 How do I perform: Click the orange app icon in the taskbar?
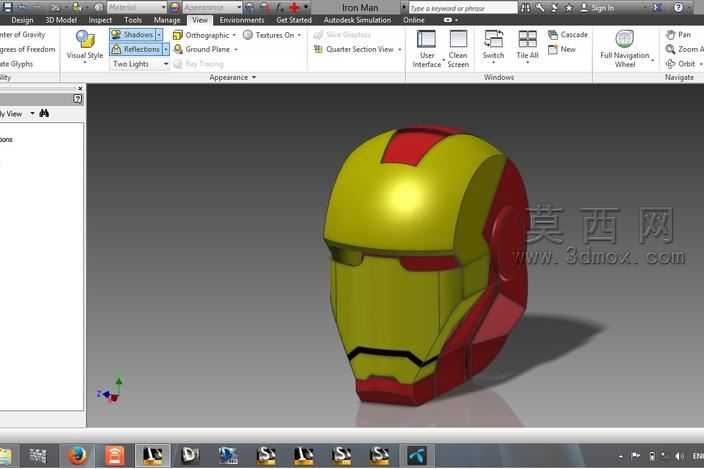(x=115, y=456)
